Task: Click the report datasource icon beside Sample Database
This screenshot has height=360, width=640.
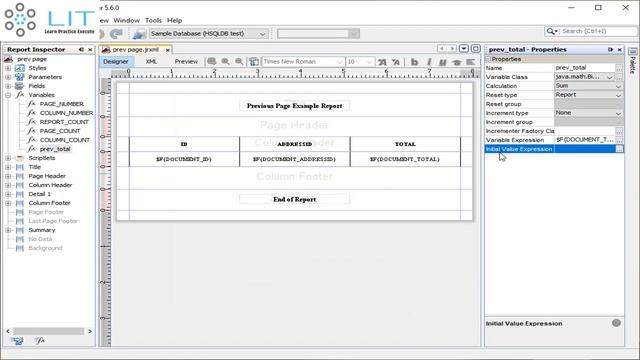Action: click(139, 34)
